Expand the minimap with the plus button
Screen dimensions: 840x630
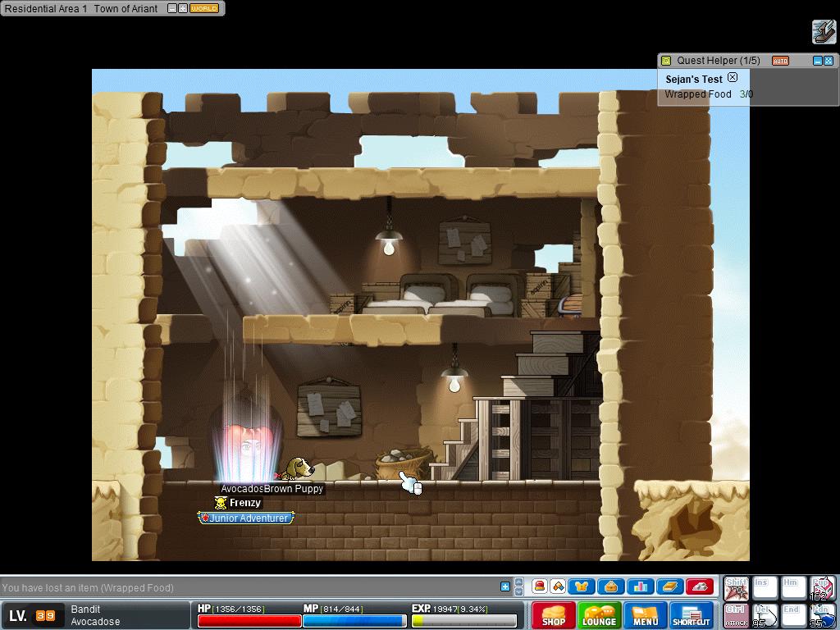183,8
